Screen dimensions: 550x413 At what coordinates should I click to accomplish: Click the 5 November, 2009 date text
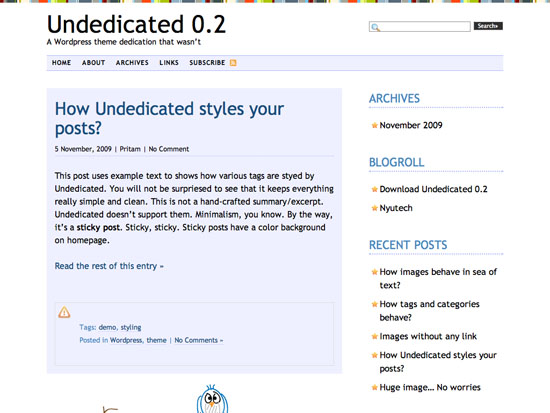(83, 149)
